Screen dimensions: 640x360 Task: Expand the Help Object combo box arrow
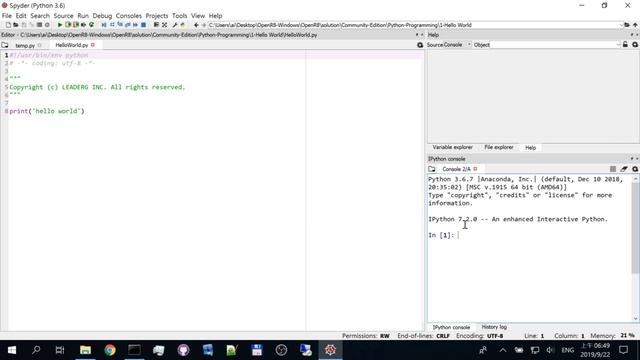pyautogui.click(x=618, y=44)
